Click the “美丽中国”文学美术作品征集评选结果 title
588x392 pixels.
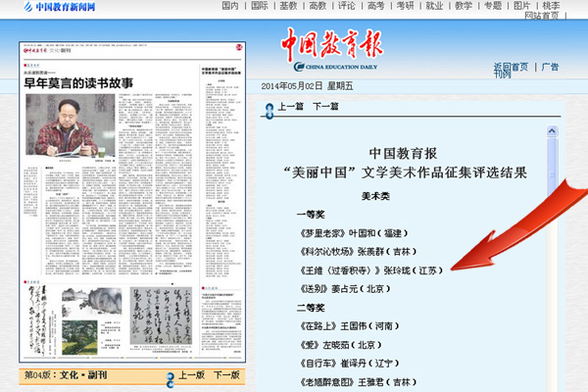pyautogui.click(x=405, y=172)
